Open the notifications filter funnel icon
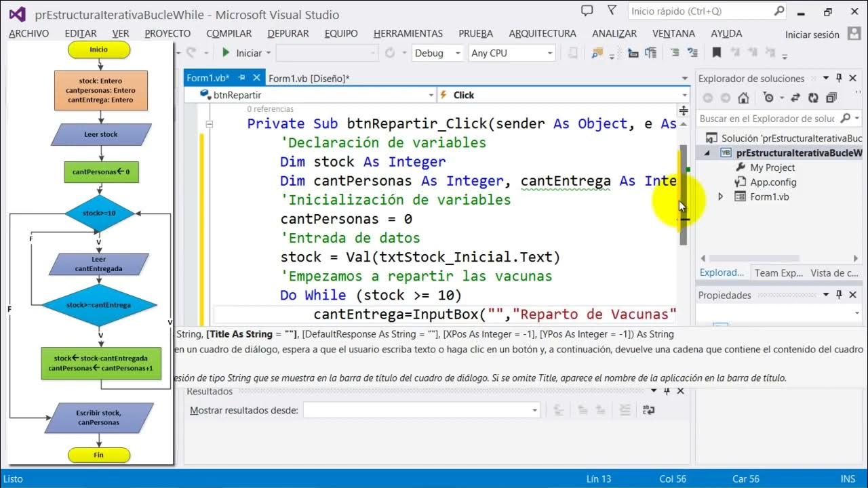 [x=612, y=10]
